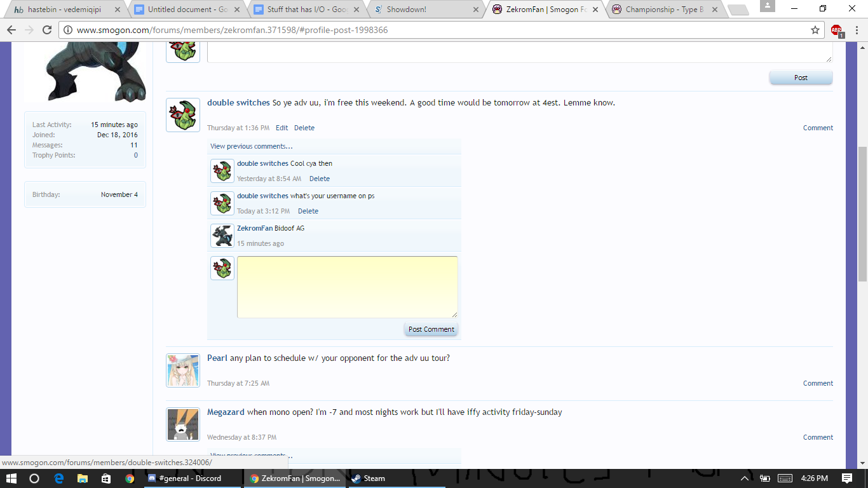Open pinned Chrome icon in taskbar
This screenshot has height=488, width=868.
coord(130,478)
